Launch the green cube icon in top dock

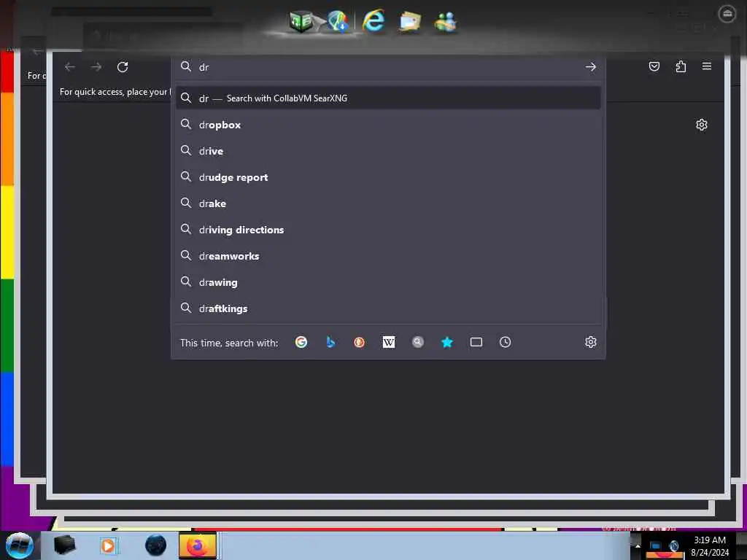click(x=301, y=21)
